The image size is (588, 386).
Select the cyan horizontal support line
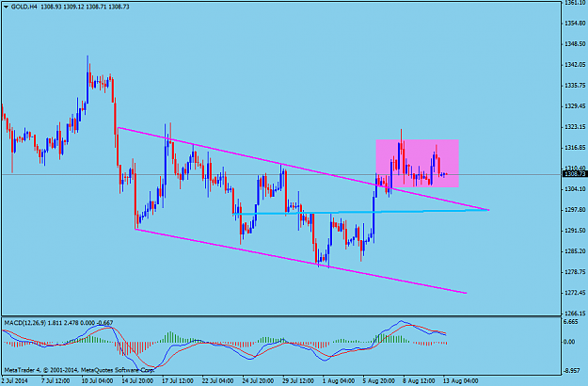pyautogui.click(x=360, y=212)
